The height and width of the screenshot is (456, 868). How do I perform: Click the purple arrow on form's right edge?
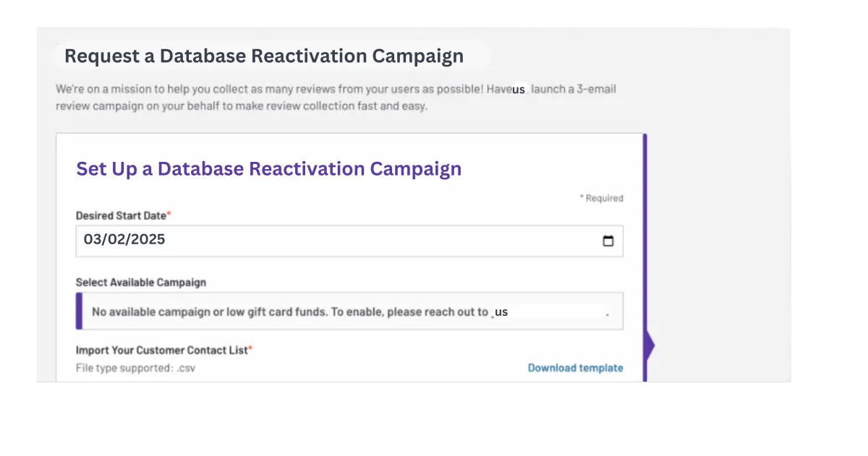click(x=648, y=345)
